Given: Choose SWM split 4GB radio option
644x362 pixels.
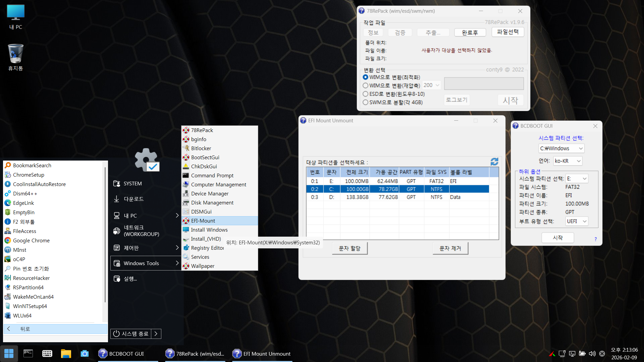Looking at the screenshot, I should point(366,102).
